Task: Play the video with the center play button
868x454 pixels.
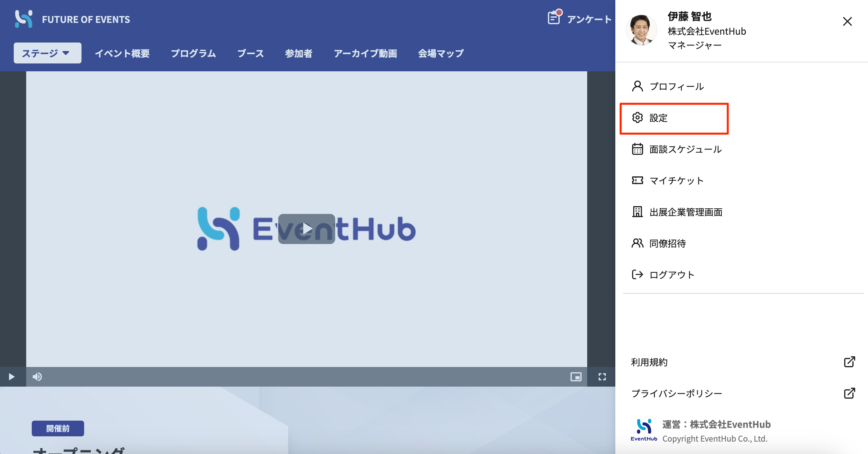Action: point(306,229)
